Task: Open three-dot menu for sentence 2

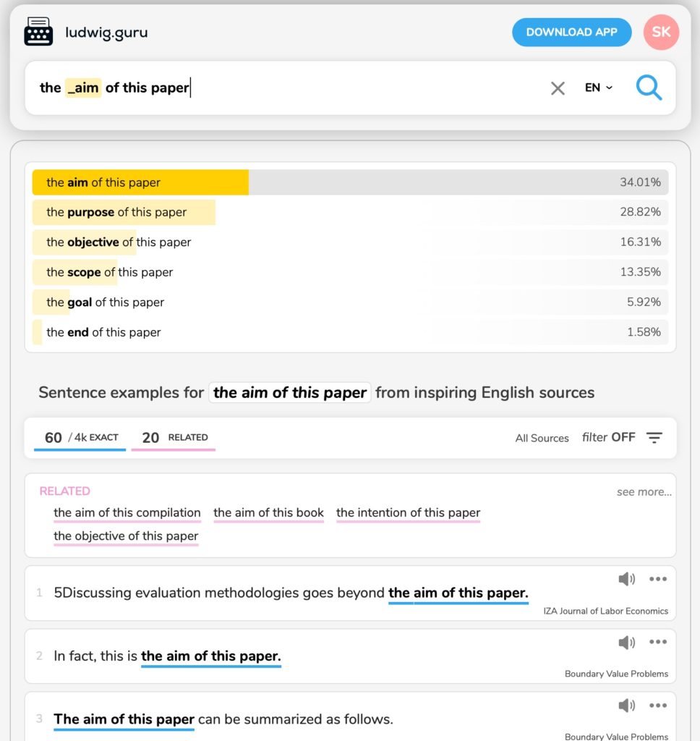Action: (x=657, y=642)
